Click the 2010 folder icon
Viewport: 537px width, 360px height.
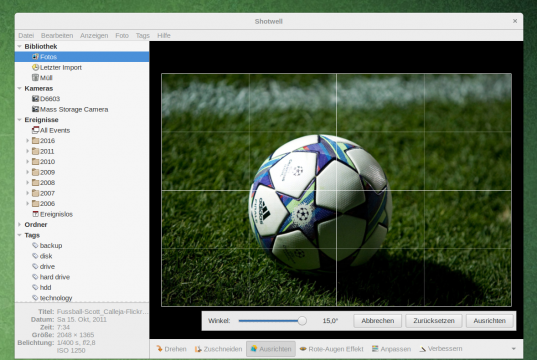(x=35, y=161)
